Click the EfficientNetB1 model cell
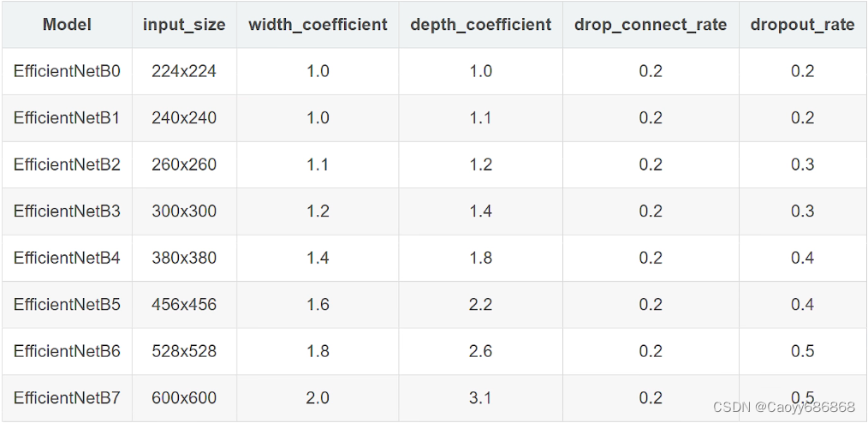The width and height of the screenshot is (868, 423). click(x=67, y=118)
